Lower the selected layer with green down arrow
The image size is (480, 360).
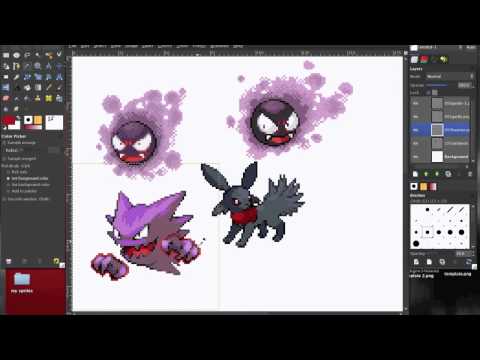point(437,174)
